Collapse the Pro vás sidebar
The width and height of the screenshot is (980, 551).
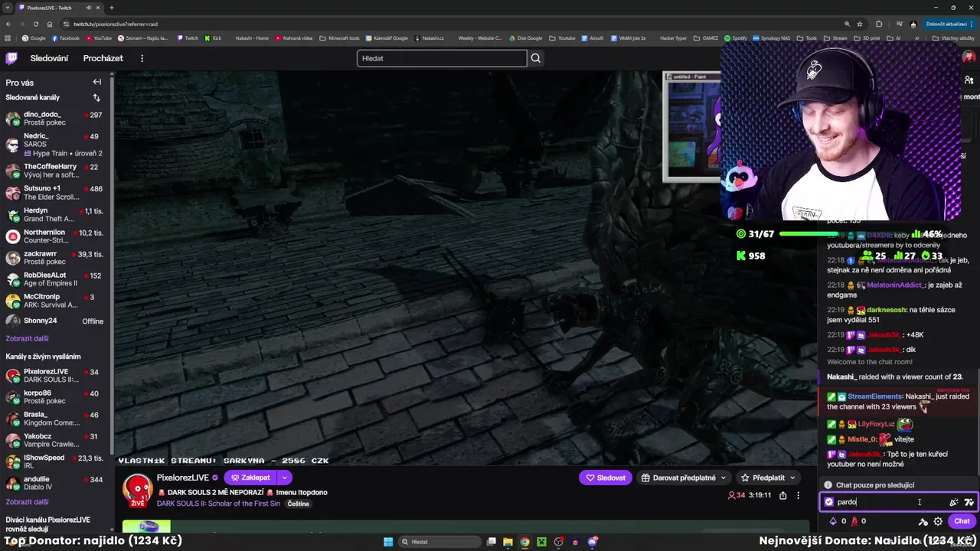coord(96,82)
